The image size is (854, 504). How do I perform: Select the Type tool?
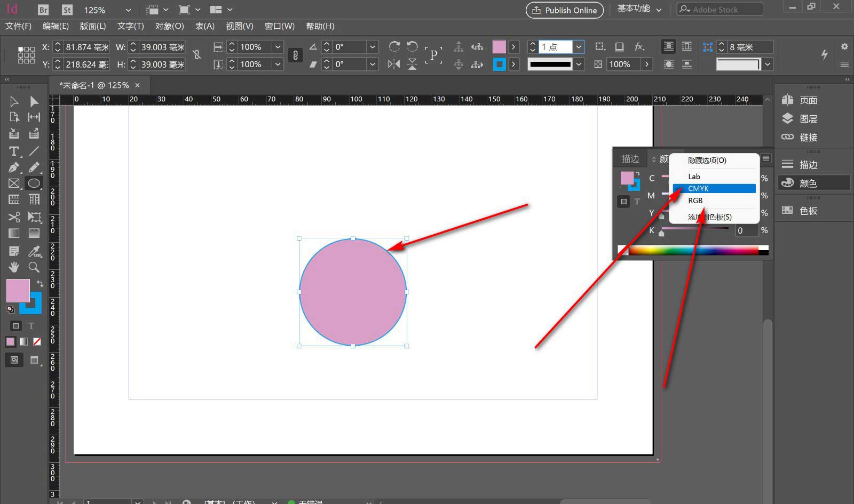pyautogui.click(x=14, y=151)
